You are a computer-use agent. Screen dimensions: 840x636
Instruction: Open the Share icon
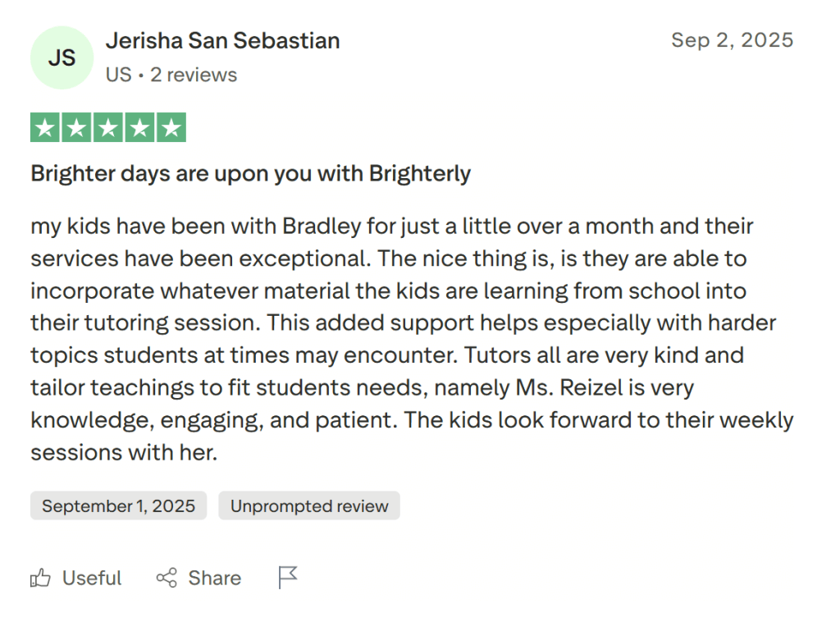pyautogui.click(x=167, y=578)
